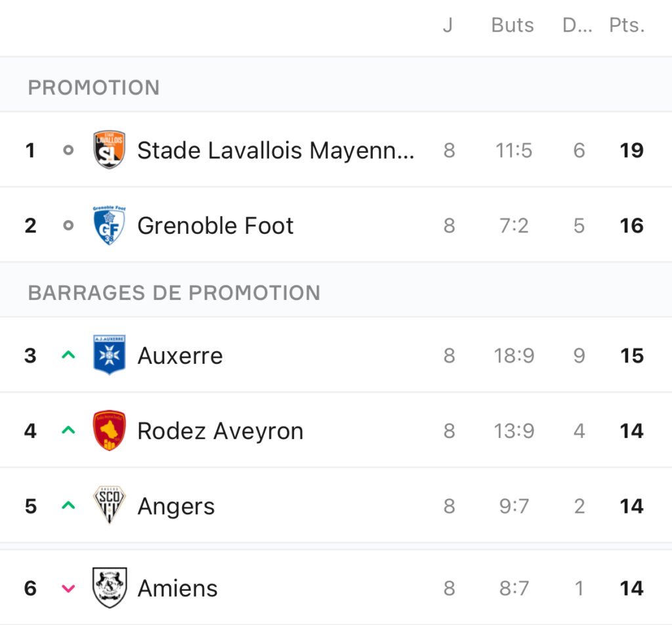Select the Buts column header
Screen dimensions: 672x625
[x=513, y=26]
